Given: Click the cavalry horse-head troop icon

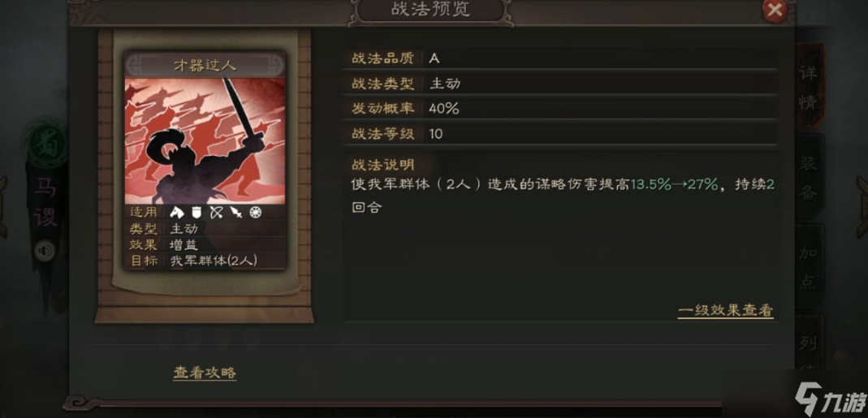Looking at the screenshot, I should [176, 212].
